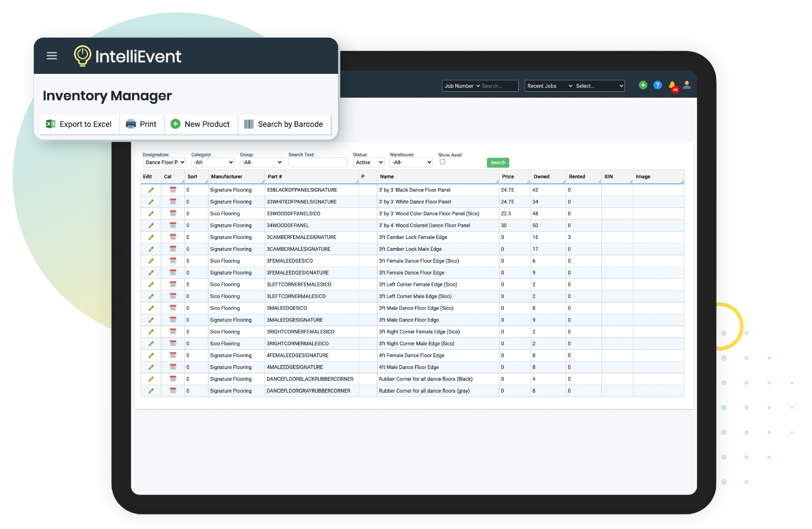Open calendar for 34WOODDFPANEL row

click(173, 225)
